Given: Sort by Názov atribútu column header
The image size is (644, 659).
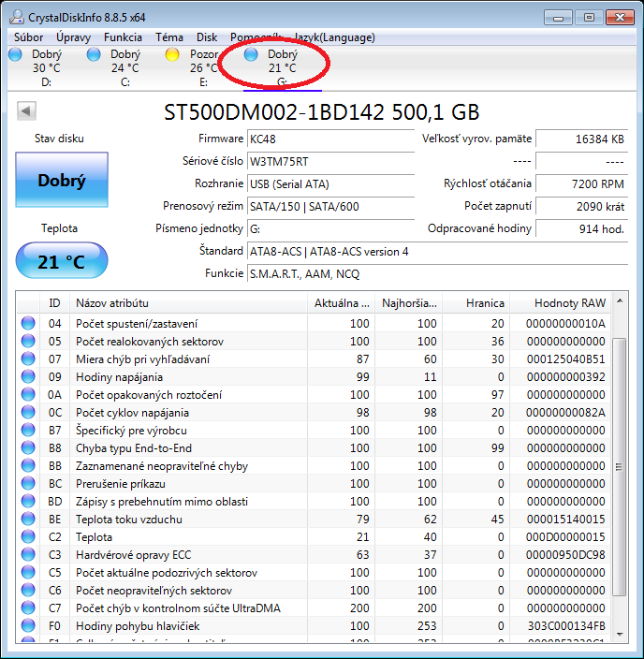Looking at the screenshot, I should pyautogui.click(x=188, y=303).
